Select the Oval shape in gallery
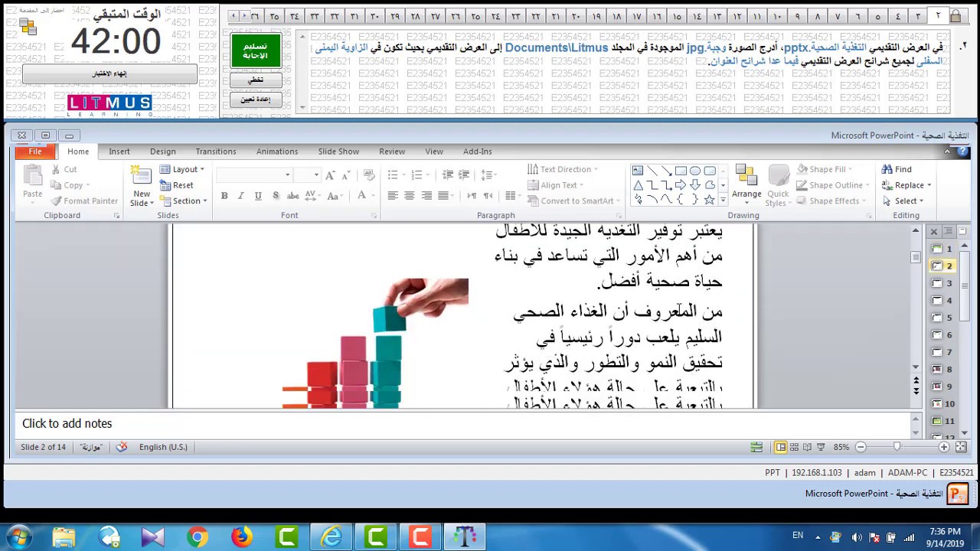Screen dimensions: 980x551 point(695,171)
